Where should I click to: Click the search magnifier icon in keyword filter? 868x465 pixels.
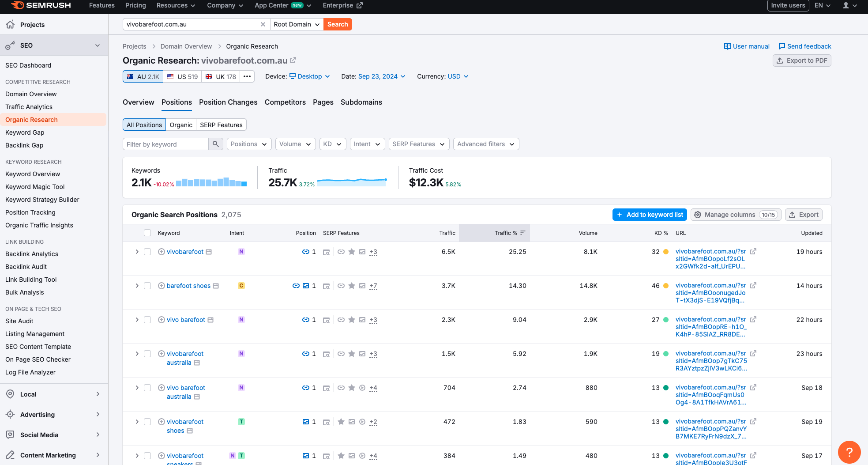[x=216, y=144]
